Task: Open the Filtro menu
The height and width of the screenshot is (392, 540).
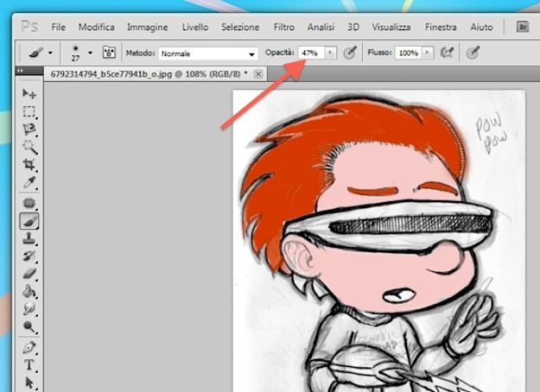Action: point(283,27)
